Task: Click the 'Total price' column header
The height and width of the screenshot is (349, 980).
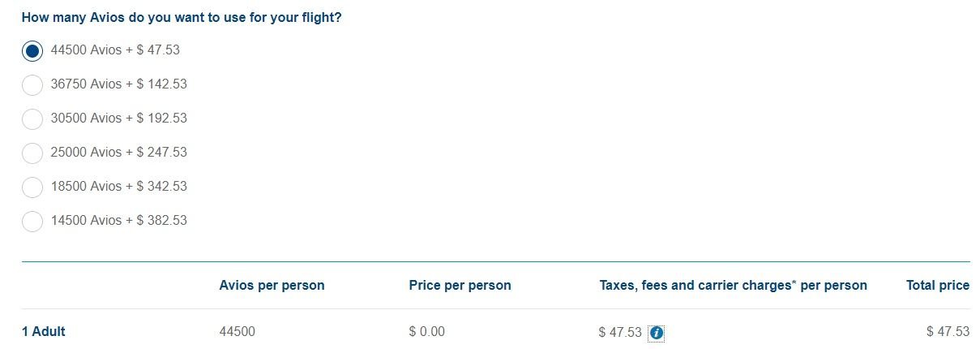Action: 937,285
